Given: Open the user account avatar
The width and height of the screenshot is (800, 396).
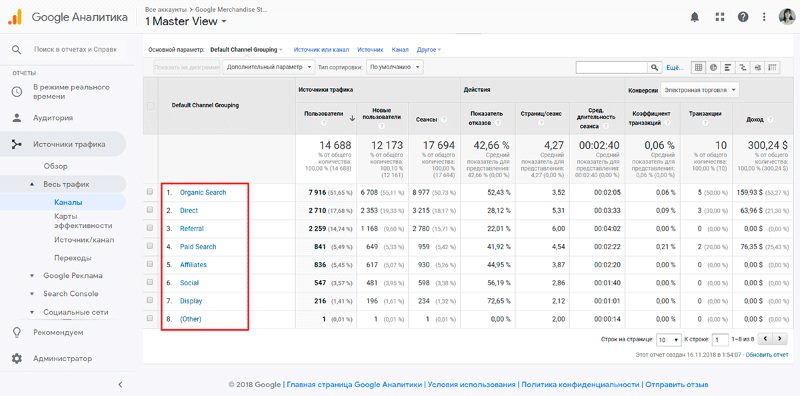Looking at the screenshot, I should 787,16.
